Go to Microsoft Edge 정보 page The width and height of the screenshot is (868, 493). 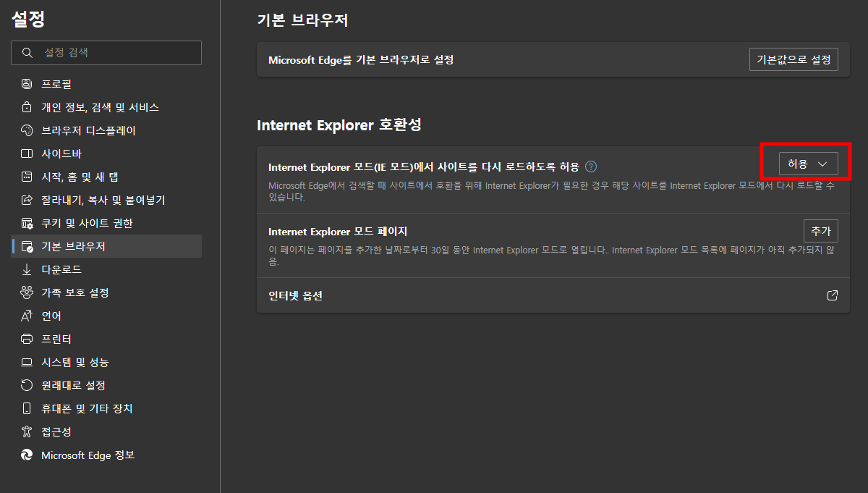(x=107, y=455)
